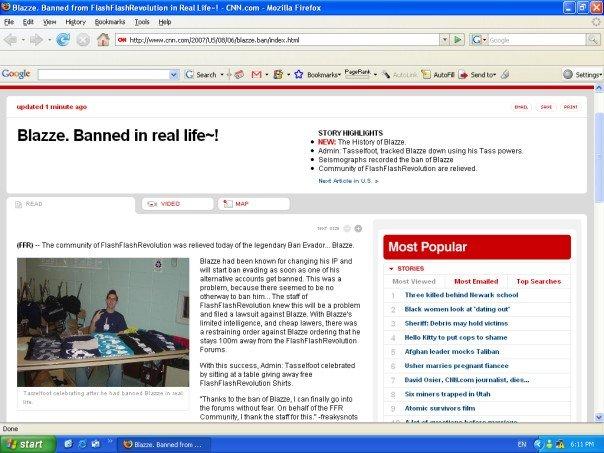Viewport: 604px width, 453px height.
Task: Select the Most Viewed tab
Action: pyautogui.click(x=414, y=282)
